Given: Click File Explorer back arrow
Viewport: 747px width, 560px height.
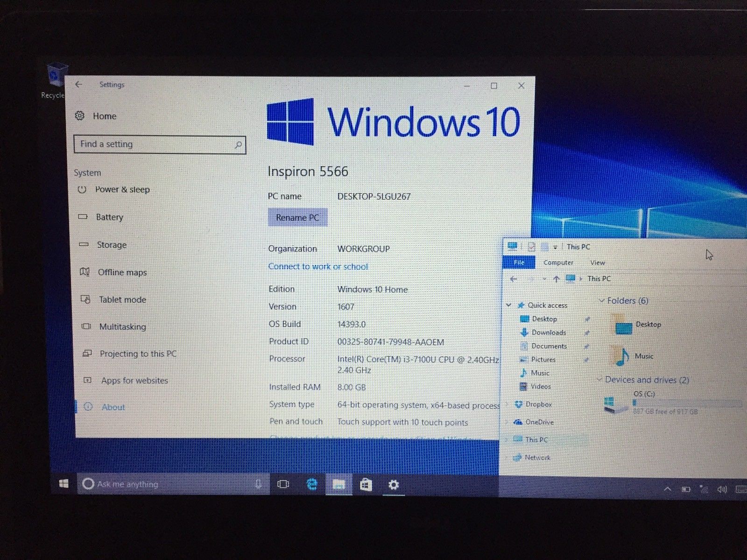Looking at the screenshot, I should coord(514,279).
